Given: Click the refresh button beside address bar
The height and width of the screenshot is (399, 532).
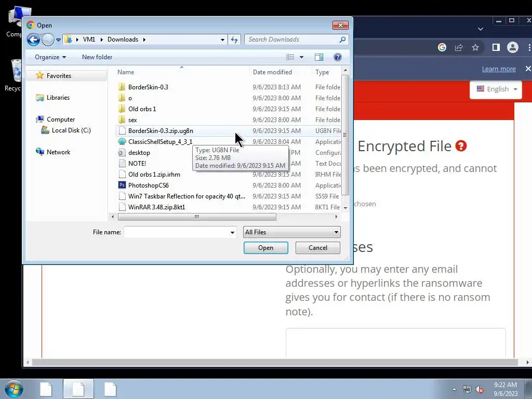Looking at the screenshot, I should click(234, 39).
